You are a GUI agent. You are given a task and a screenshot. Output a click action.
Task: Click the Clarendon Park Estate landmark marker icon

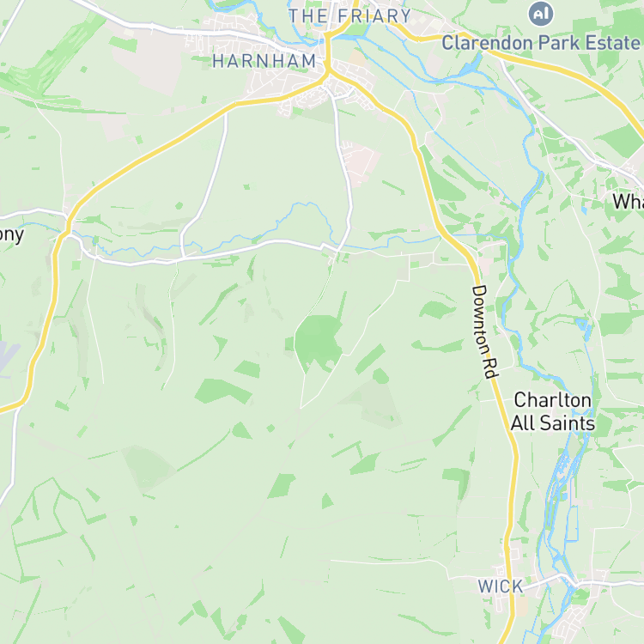pyautogui.click(x=540, y=14)
